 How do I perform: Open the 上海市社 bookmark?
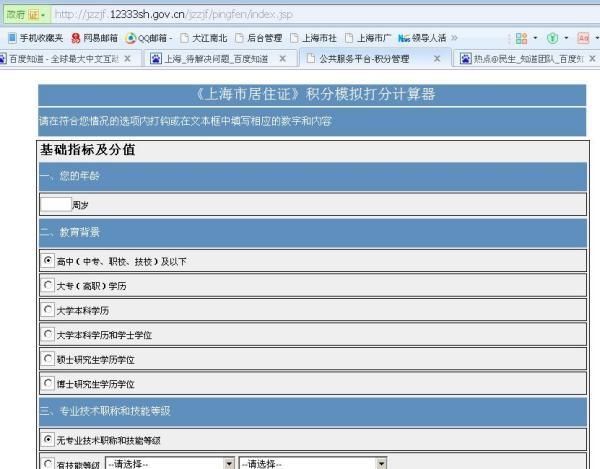(x=313, y=38)
